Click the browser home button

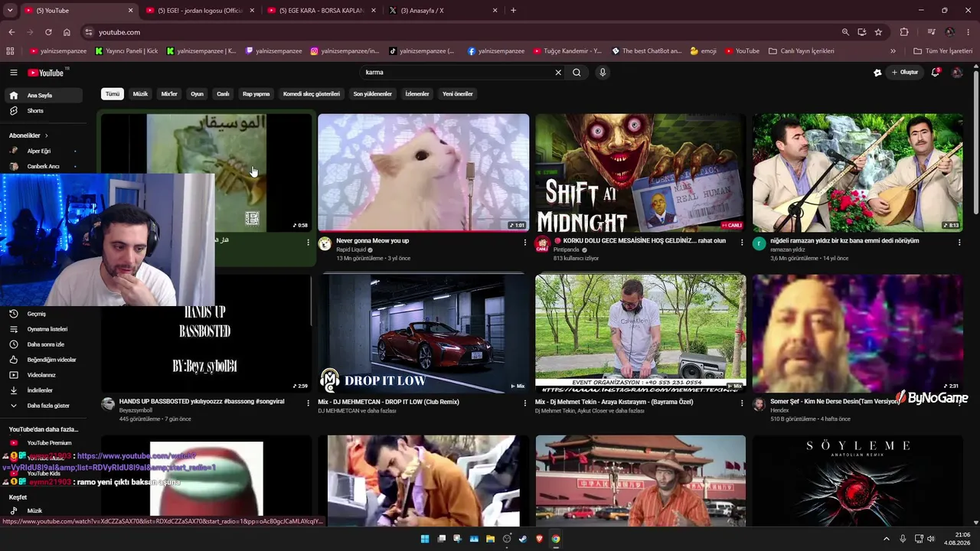[x=67, y=32]
